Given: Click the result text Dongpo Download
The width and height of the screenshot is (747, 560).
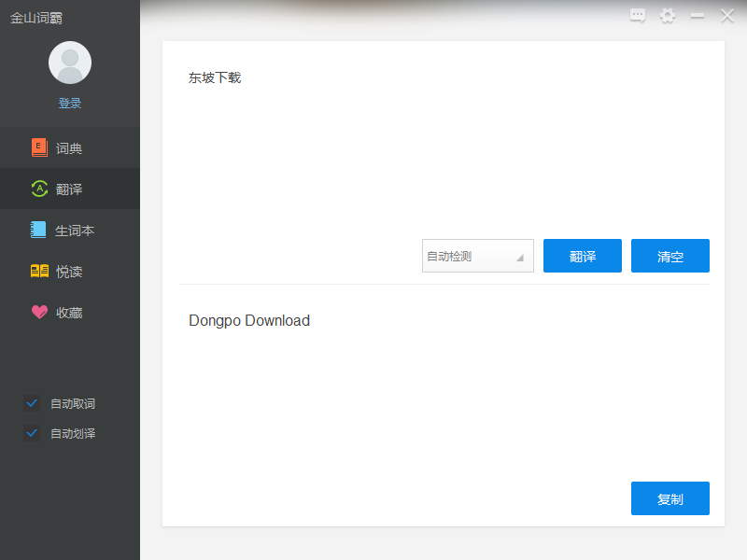Looking at the screenshot, I should [x=249, y=321].
